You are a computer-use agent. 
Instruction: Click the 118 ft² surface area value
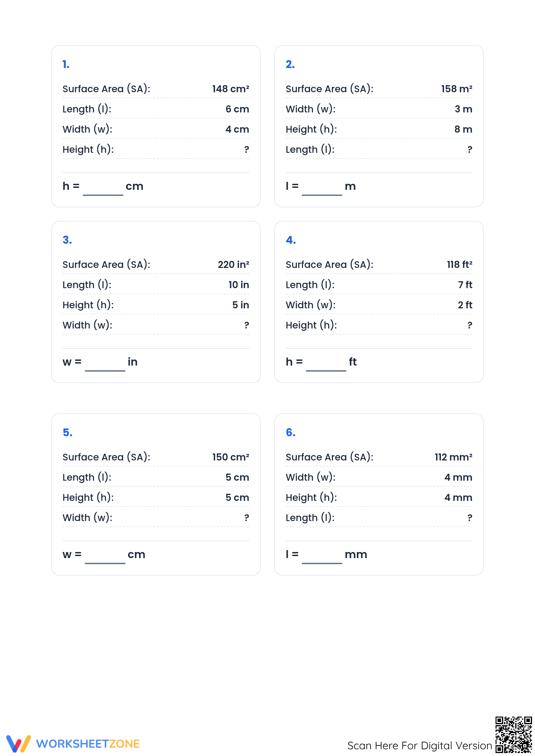tap(460, 265)
